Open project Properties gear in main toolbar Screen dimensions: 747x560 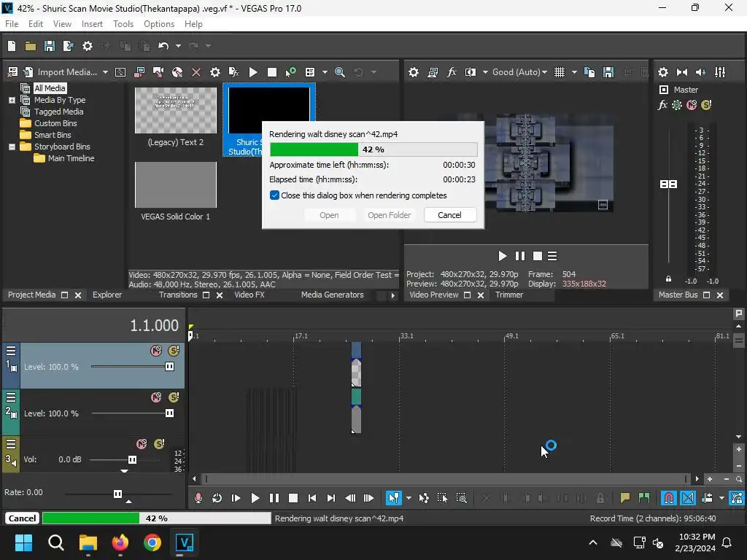coord(88,46)
